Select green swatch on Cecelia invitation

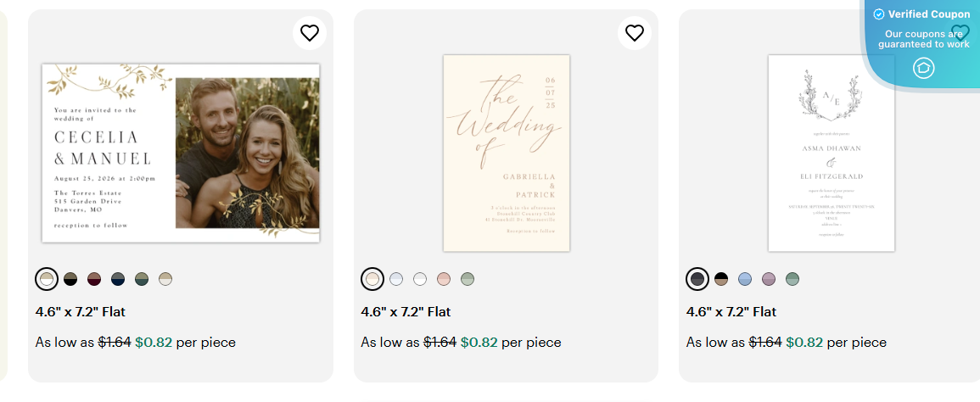click(x=142, y=279)
